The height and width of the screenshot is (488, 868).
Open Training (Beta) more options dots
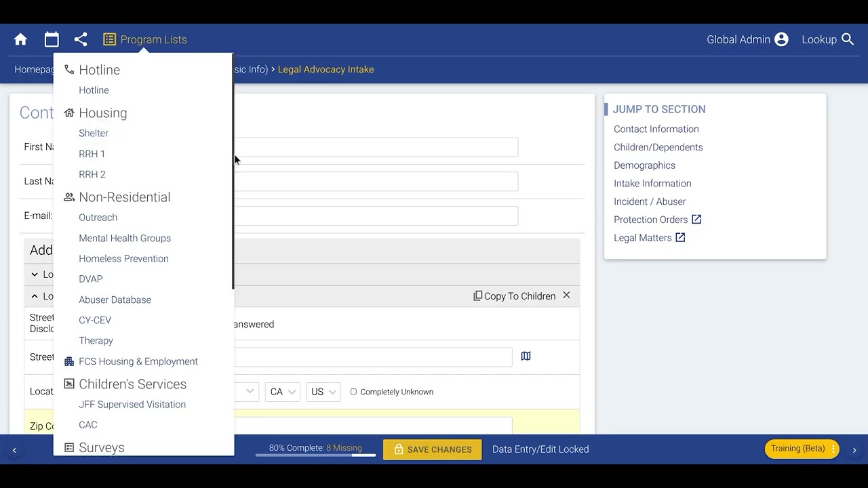click(x=833, y=449)
